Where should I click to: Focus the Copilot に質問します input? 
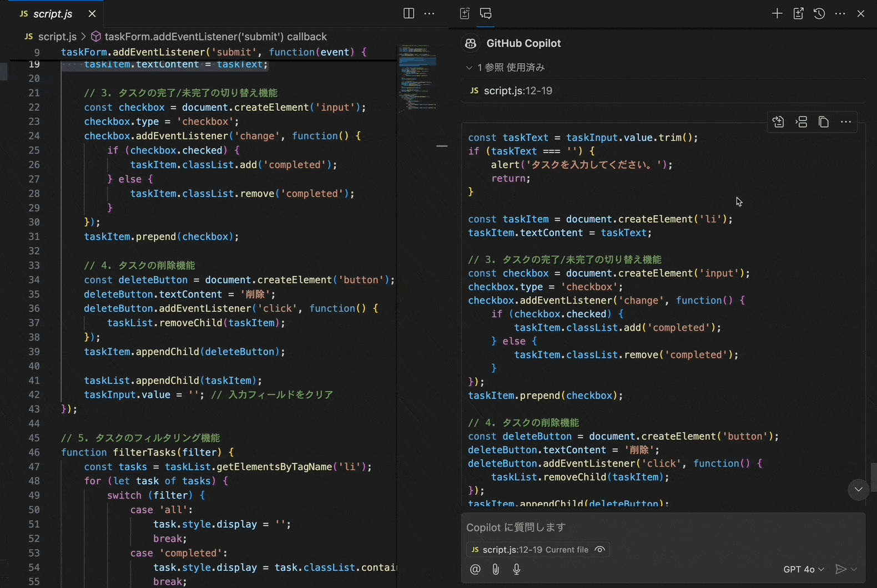663,527
